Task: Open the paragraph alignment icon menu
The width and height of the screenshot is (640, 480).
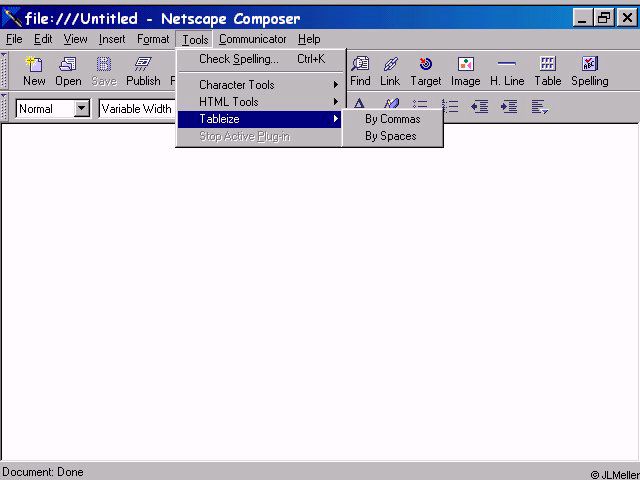Action: (x=539, y=107)
